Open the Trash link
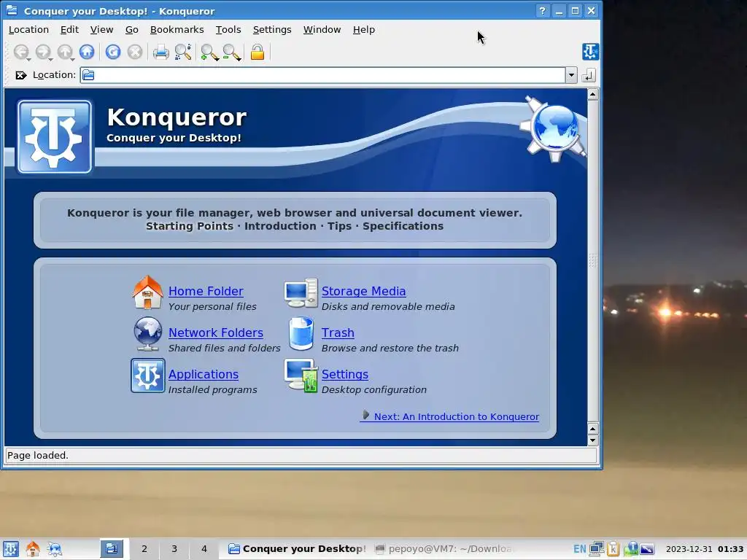The height and width of the screenshot is (560, 747). 338,332
